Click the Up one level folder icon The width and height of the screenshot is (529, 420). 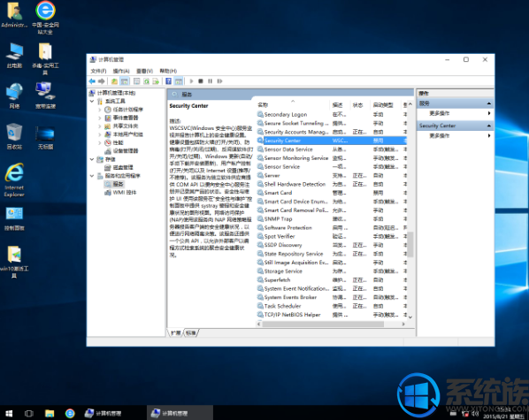[x=114, y=81]
